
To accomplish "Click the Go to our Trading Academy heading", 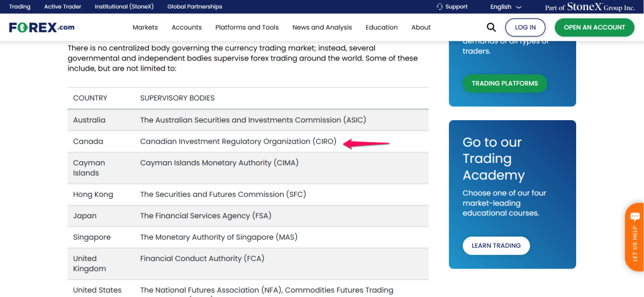I will coord(493,159).
